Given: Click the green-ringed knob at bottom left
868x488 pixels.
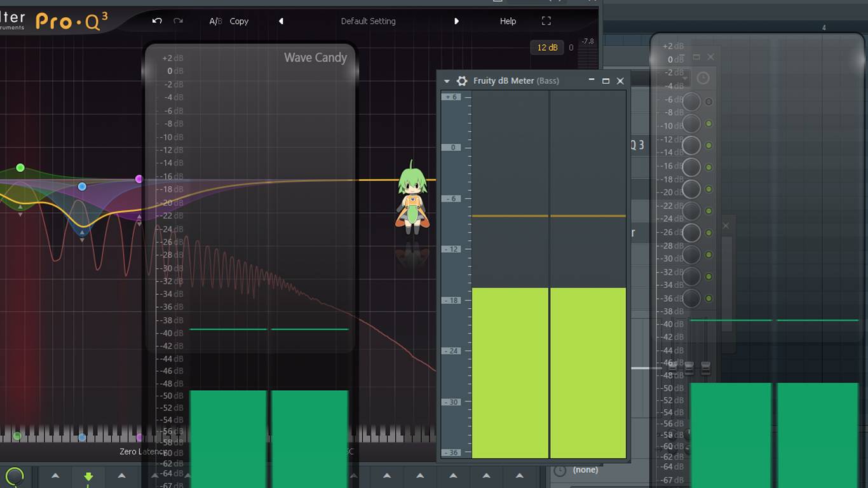Looking at the screenshot, I should tap(14, 477).
